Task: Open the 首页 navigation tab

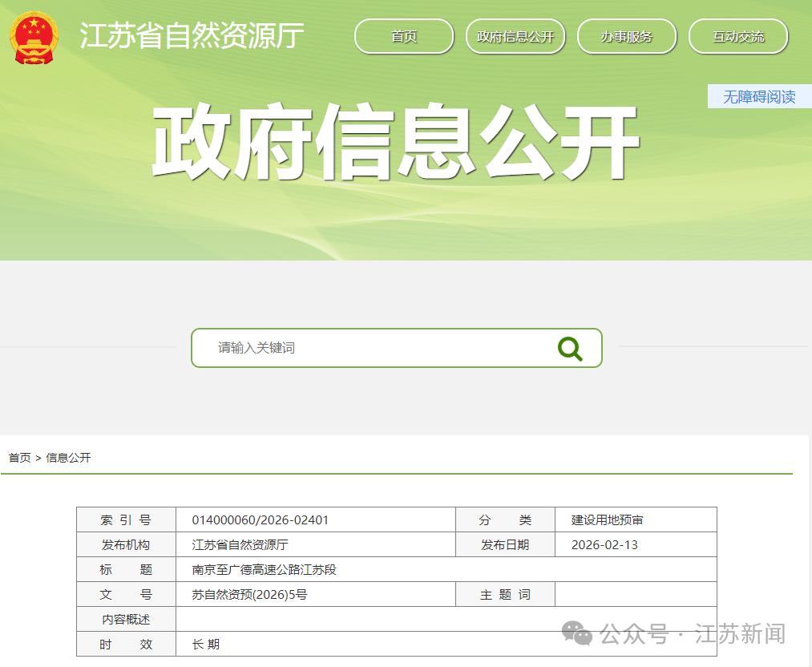Action: (404, 36)
